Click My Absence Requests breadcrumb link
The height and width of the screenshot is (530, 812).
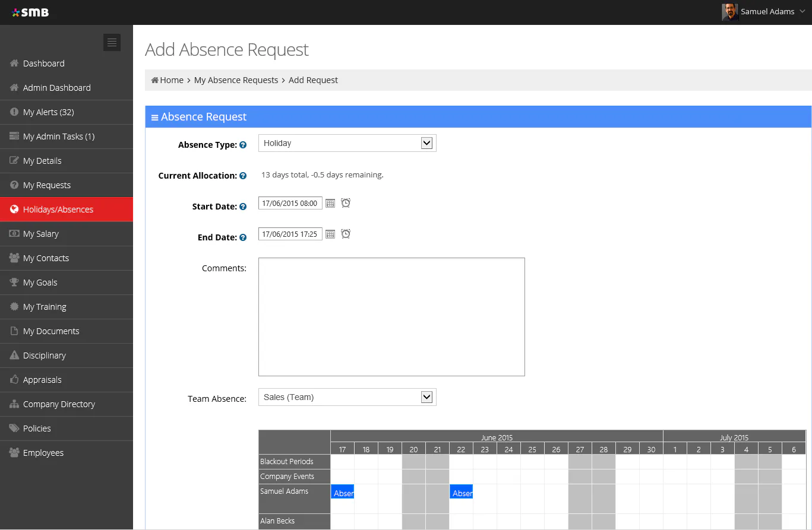[236, 80]
